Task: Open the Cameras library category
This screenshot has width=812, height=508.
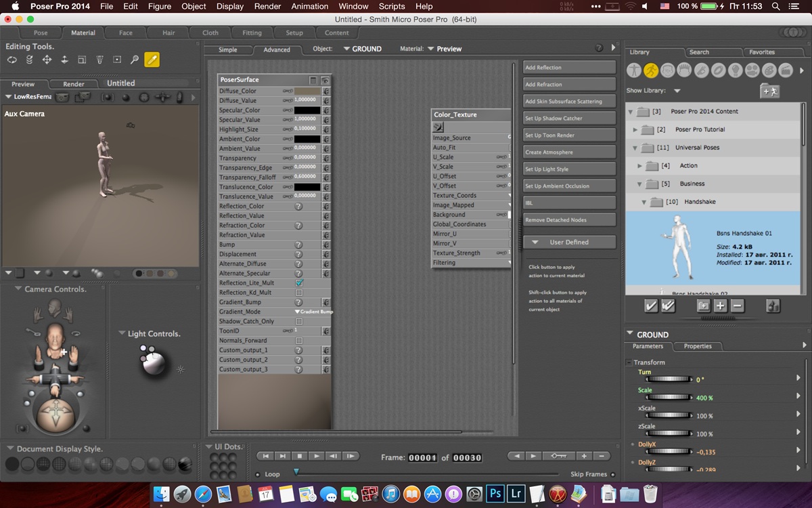Action: point(752,70)
